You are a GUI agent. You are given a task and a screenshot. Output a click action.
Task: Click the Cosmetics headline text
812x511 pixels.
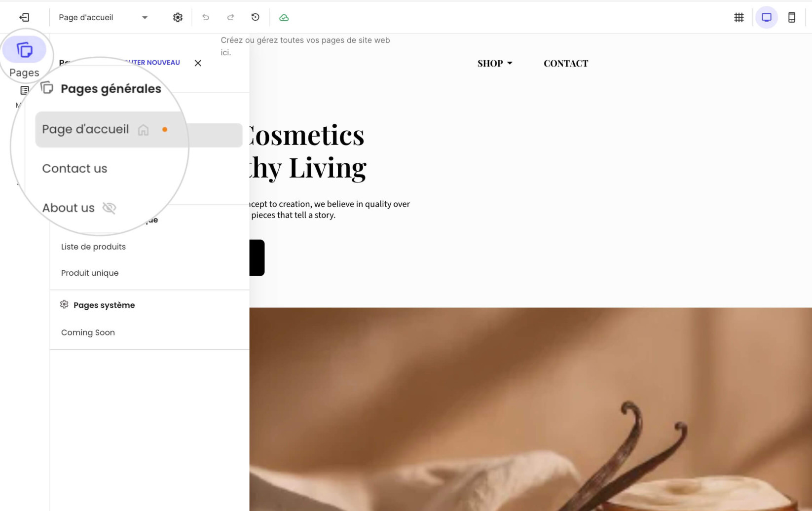pos(307,135)
